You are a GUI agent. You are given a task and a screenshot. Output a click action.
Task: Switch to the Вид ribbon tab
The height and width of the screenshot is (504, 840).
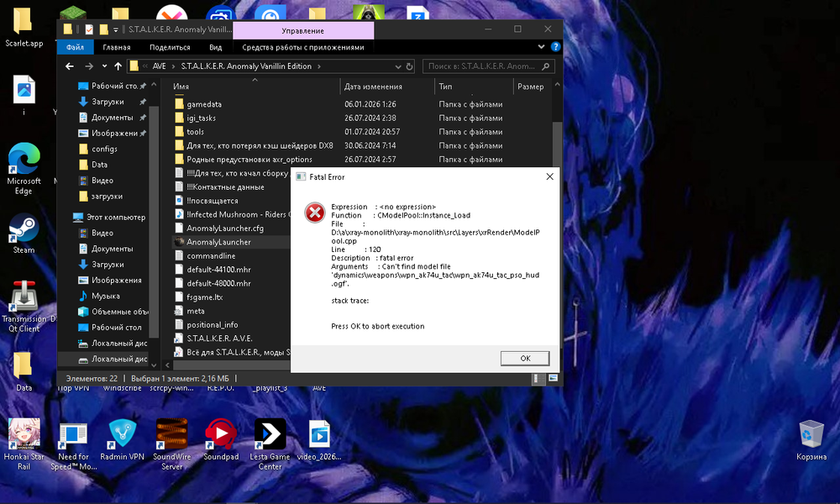pyautogui.click(x=216, y=48)
